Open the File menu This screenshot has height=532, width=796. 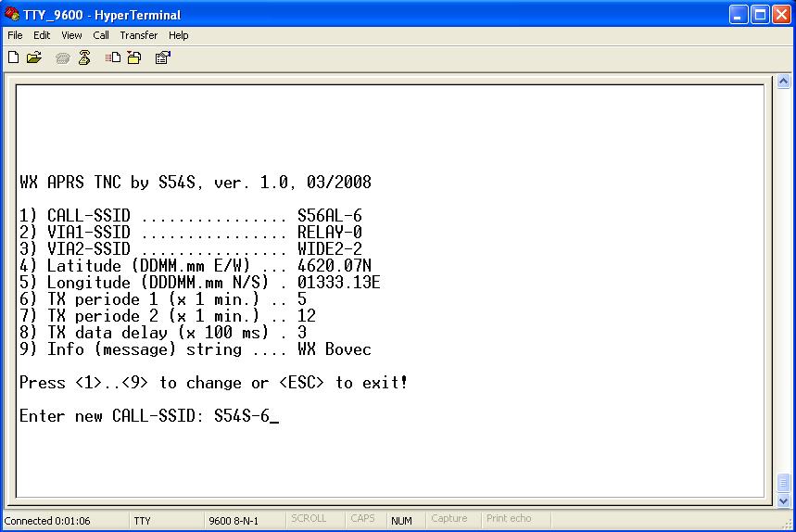15,35
